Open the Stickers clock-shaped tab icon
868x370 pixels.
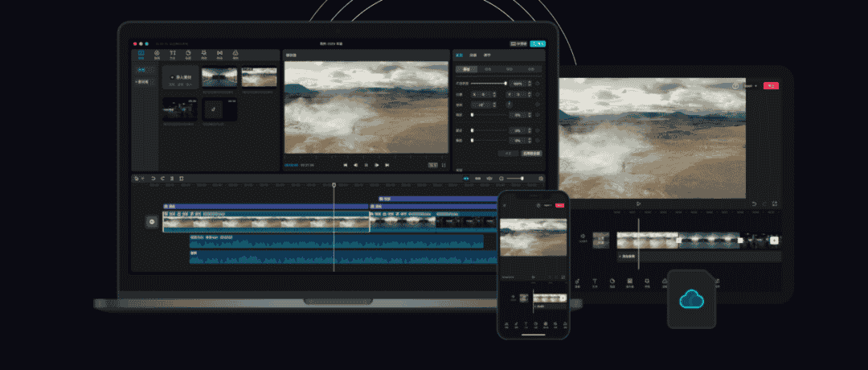[188, 54]
